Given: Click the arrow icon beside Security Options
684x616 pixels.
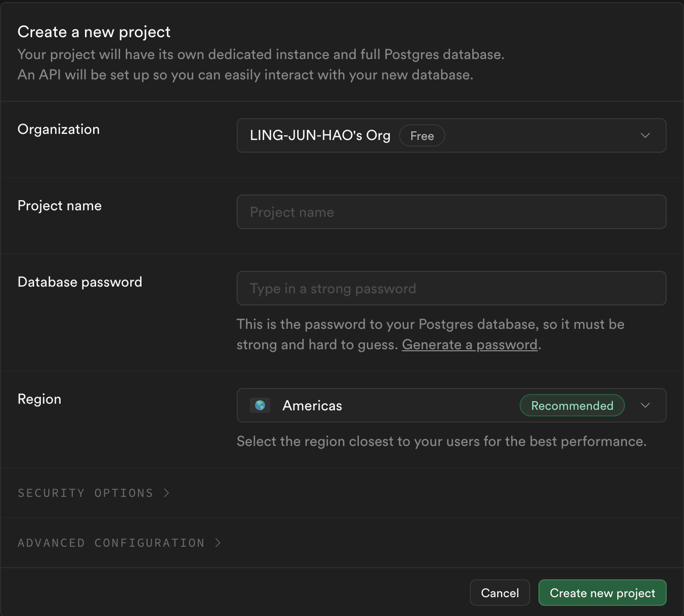Looking at the screenshot, I should click(x=166, y=493).
